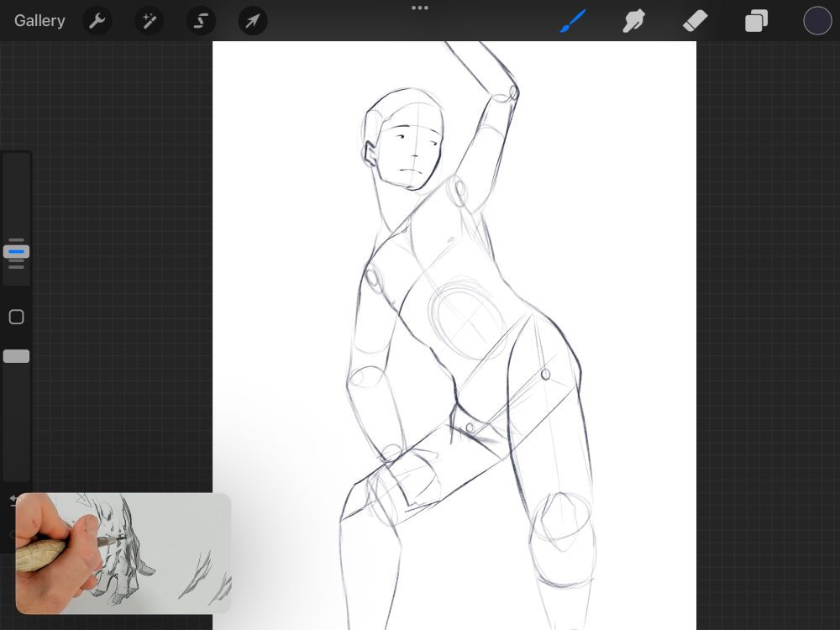Tap the three-dot multitasking menu at top
Image resolution: width=840 pixels, height=630 pixels.
(x=420, y=8)
